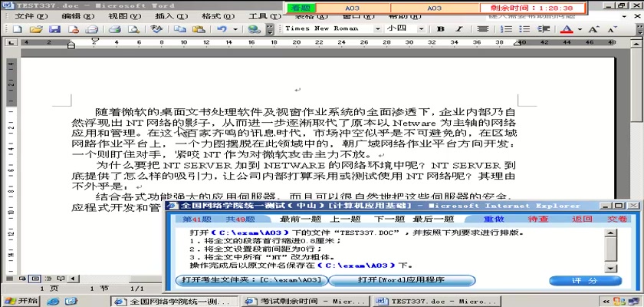Run the Spelling and Grammar check icon
Viewport: 644px width, 307px height.
point(156,28)
